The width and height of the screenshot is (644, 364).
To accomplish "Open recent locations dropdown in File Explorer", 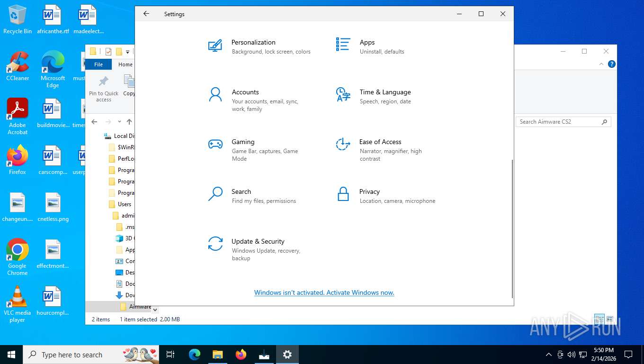I will point(119,122).
